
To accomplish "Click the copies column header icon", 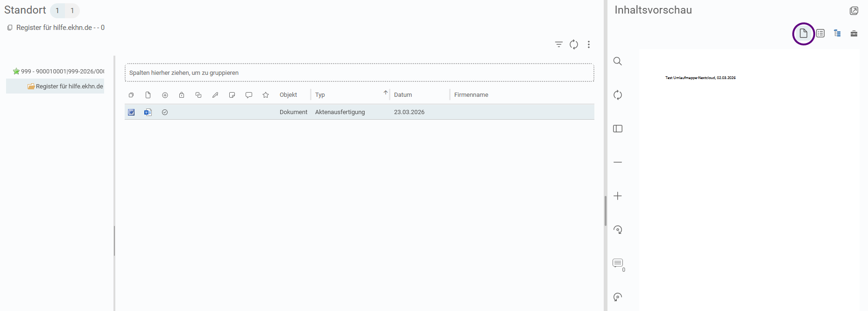I will [x=198, y=95].
